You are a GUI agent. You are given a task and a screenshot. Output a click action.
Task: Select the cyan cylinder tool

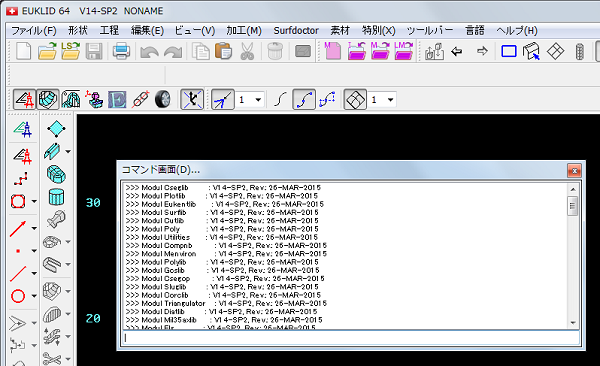[56, 197]
